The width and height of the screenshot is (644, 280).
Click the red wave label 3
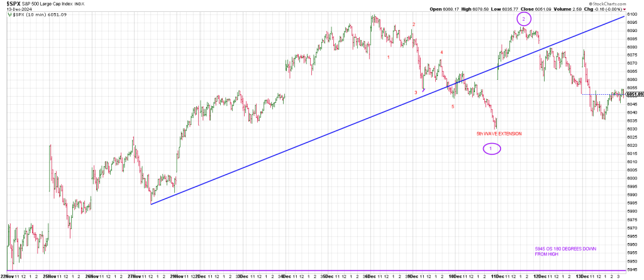[416, 92]
